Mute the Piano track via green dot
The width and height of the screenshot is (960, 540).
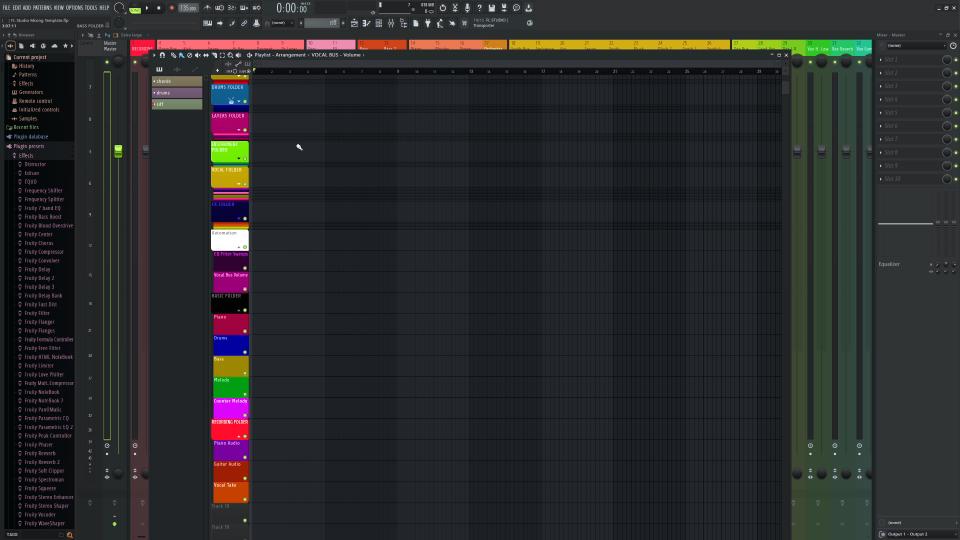coord(245,331)
